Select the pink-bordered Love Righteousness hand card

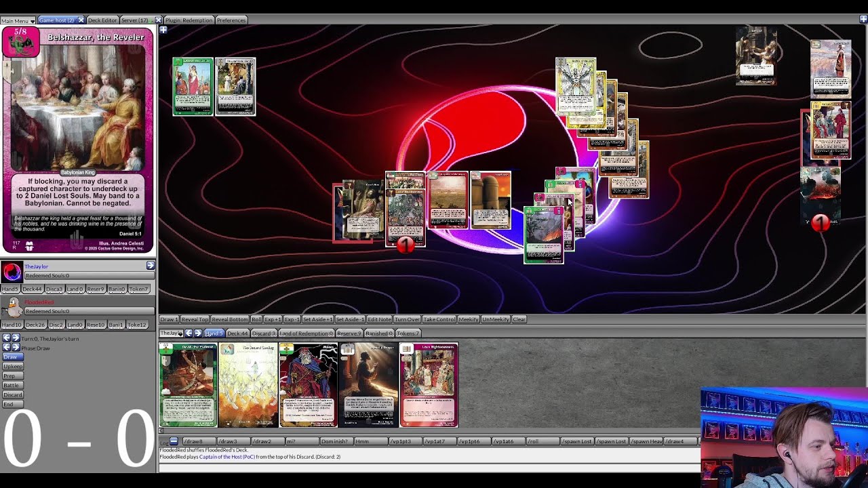click(x=429, y=385)
